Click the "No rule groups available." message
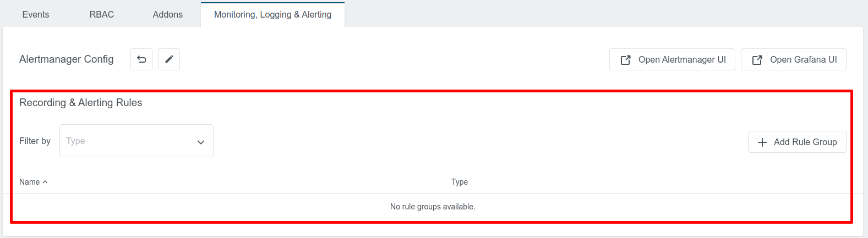This screenshot has height=238, width=868. (x=433, y=207)
